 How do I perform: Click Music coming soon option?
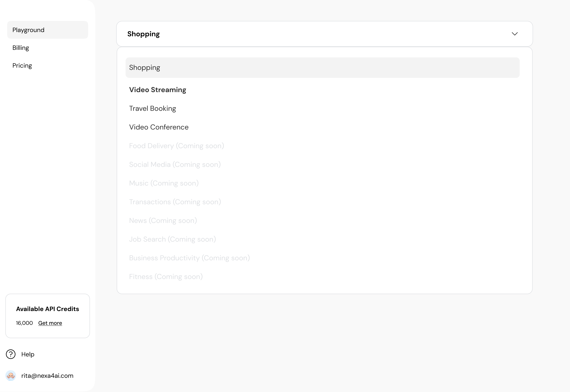coord(164,183)
